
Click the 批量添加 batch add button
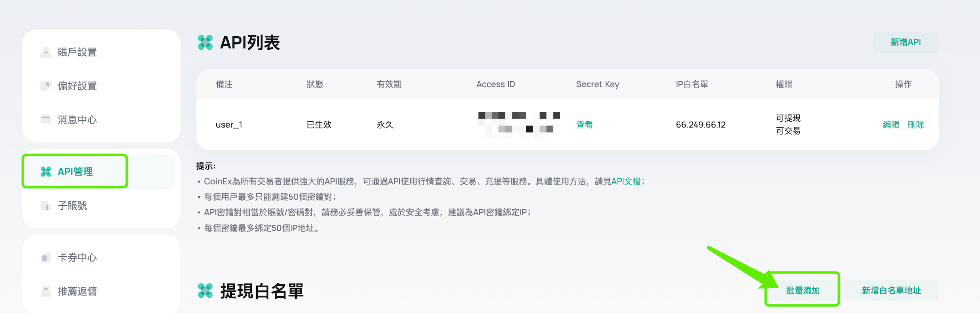tap(803, 291)
